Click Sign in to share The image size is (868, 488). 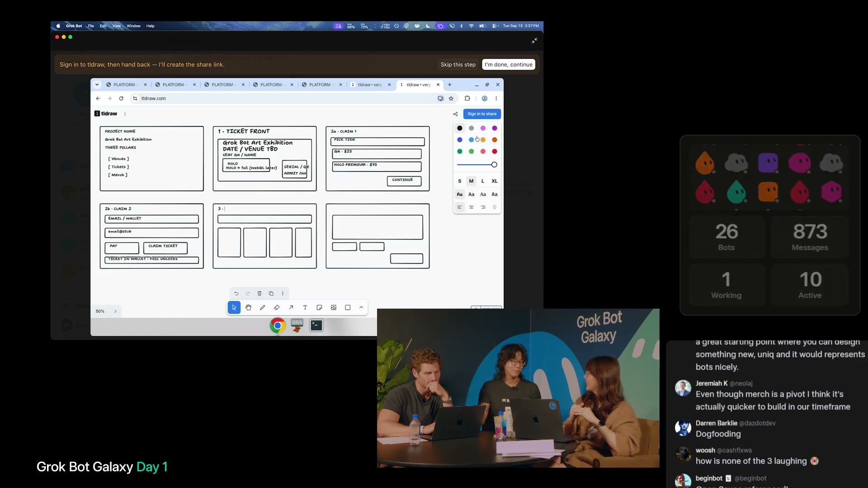tap(482, 114)
